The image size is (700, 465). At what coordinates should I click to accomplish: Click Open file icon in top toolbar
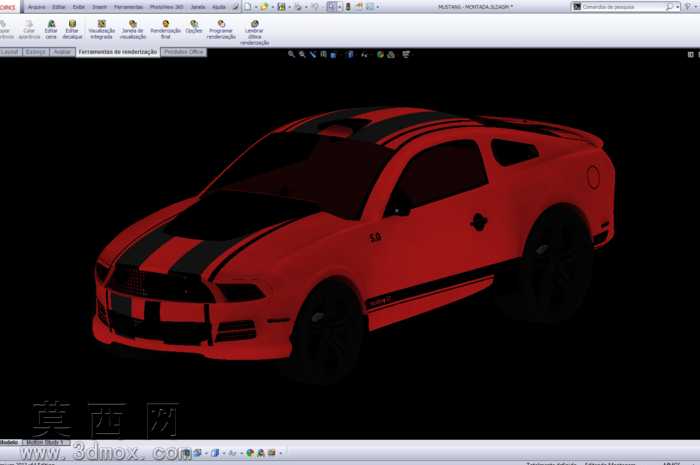(x=264, y=7)
